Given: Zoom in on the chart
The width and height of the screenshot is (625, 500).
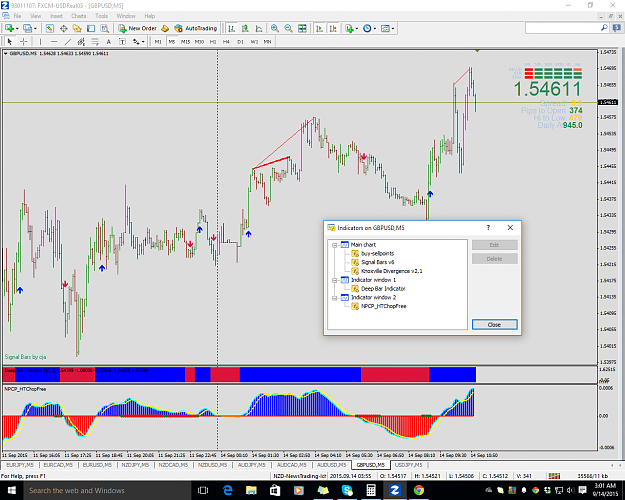Looking at the screenshot, I should point(275,28).
